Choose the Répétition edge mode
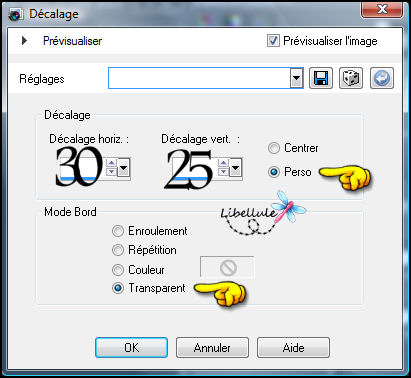 (118, 250)
